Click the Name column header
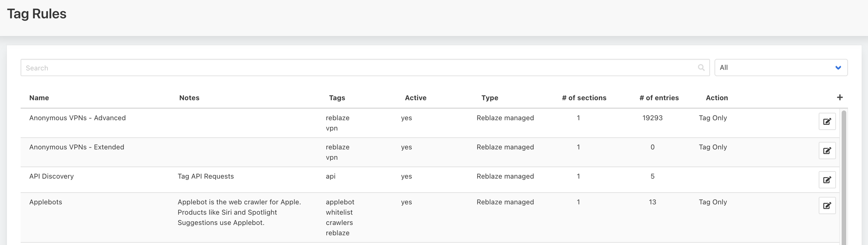 39,98
